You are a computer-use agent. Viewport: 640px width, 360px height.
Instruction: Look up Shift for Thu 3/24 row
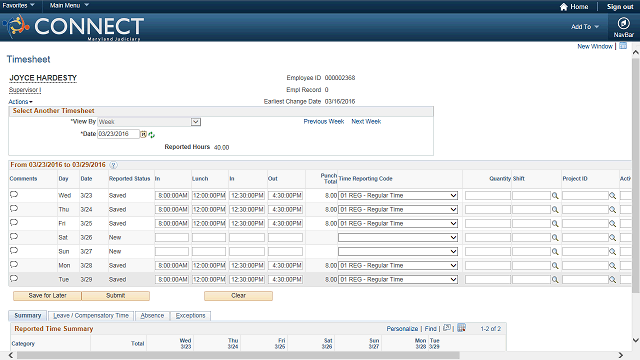555,210
